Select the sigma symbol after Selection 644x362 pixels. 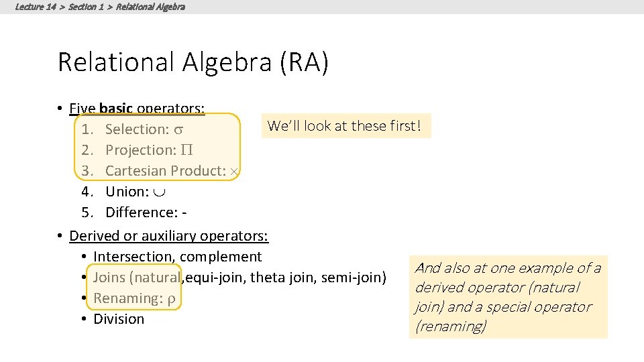click(179, 129)
